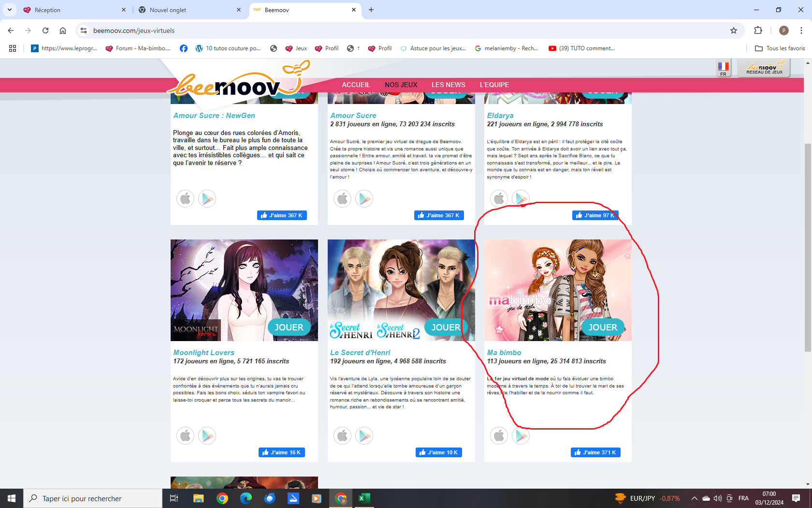Open Windows Start menu
Screen dimensions: 812x508
coord(12,498)
